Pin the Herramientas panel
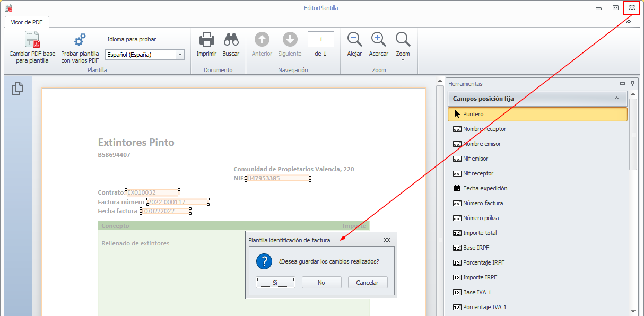This screenshot has width=644, height=316. pos(632,84)
